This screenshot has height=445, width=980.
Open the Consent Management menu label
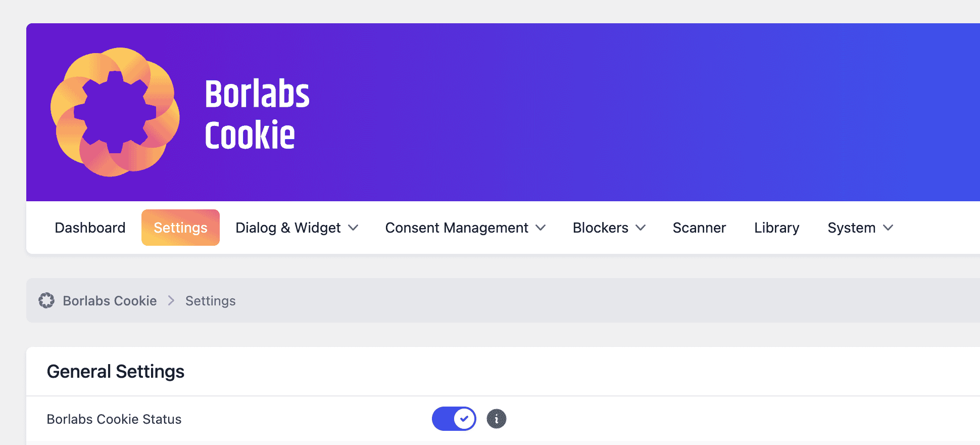click(x=457, y=228)
